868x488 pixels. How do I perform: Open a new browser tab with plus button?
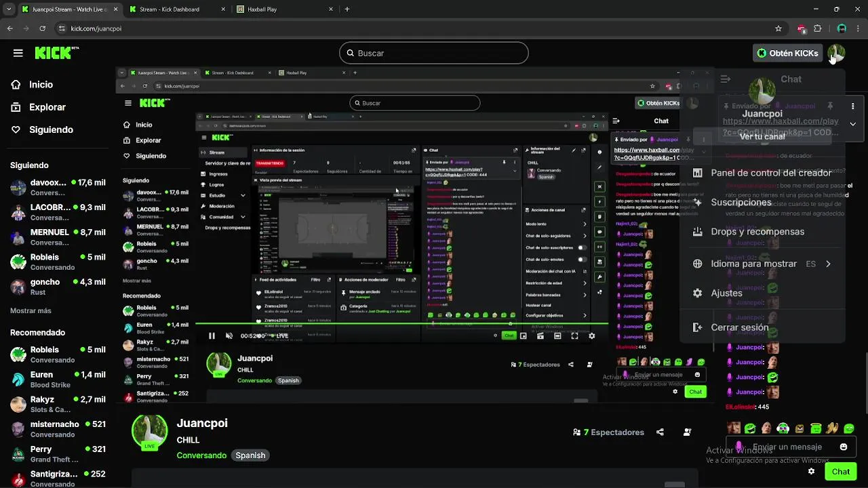[347, 9]
